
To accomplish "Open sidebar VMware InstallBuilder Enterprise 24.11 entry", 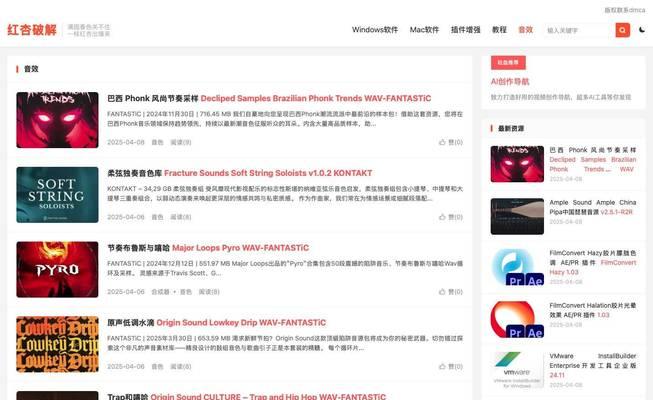I will coord(593,365).
